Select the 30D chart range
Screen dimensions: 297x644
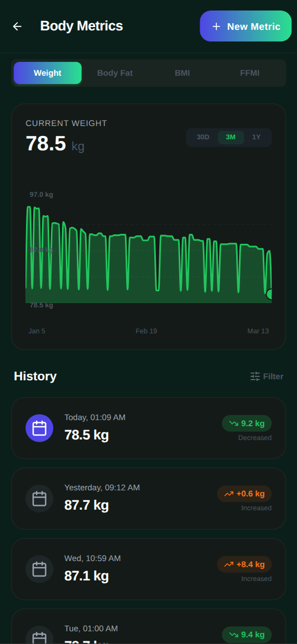[203, 137]
